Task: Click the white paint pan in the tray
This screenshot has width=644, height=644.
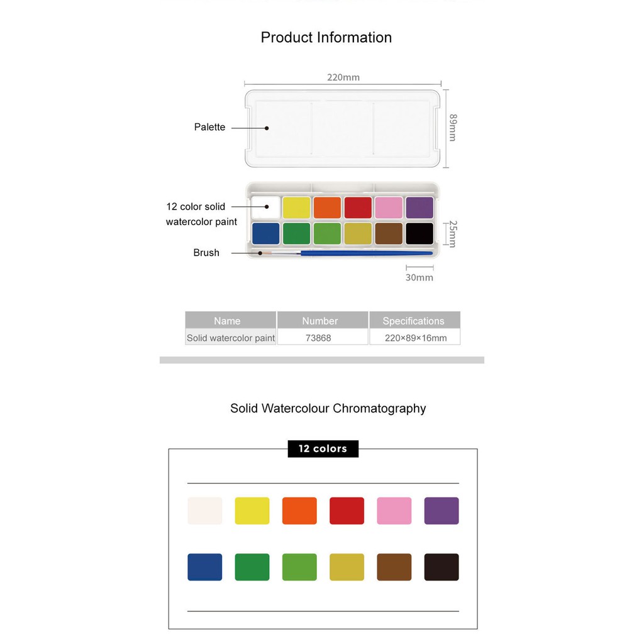Action: click(265, 207)
